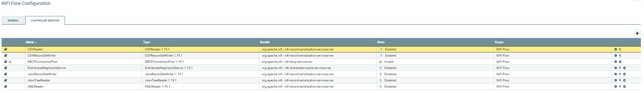Image resolution: width=644 pixels, height=93 pixels.
Task: Click the nifi-dbcp-service-nar bundle cell
Action: 318,62
